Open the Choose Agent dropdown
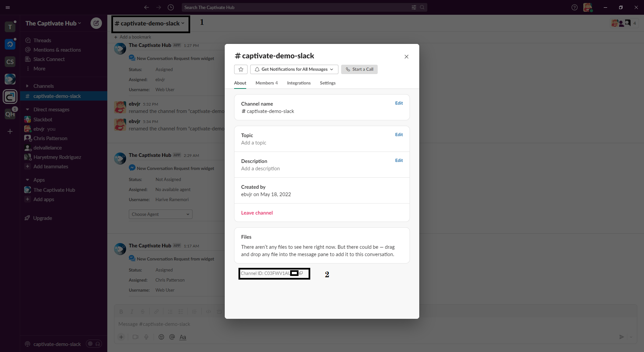This screenshot has width=644, height=352. (x=160, y=214)
